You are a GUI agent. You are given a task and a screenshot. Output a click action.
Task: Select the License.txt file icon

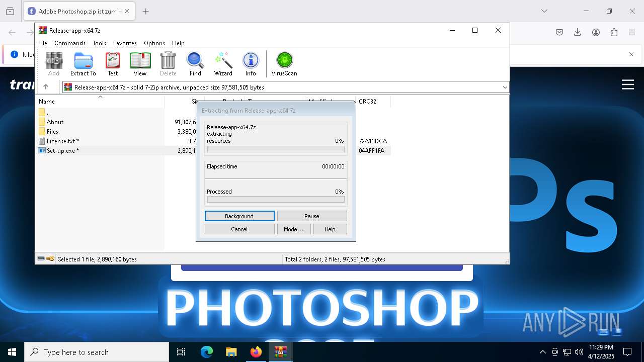click(x=42, y=141)
